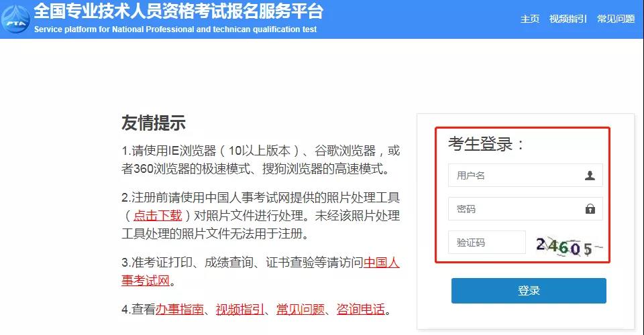This screenshot has width=644, height=335.
Task: Open the red 常见问题 link in tips
Action: click(301, 309)
